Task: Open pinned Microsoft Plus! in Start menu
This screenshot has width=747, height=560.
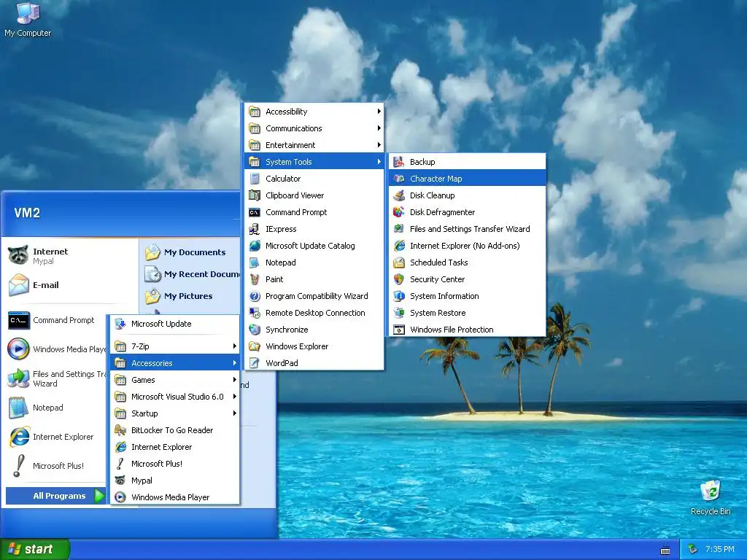Action: [x=56, y=466]
